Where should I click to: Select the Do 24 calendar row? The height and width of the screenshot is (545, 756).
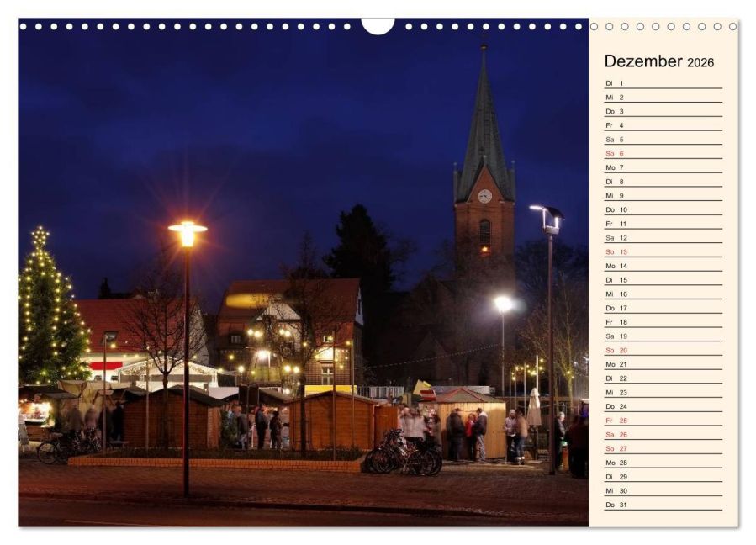[663, 406]
